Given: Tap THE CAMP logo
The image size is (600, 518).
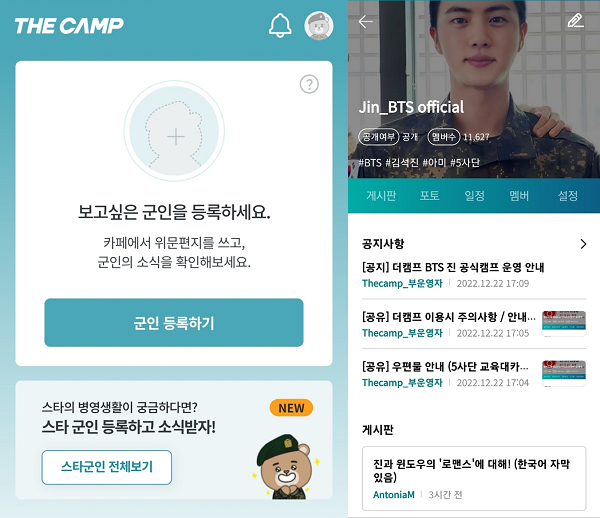Looking at the screenshot, I should (x=69, y=26).
